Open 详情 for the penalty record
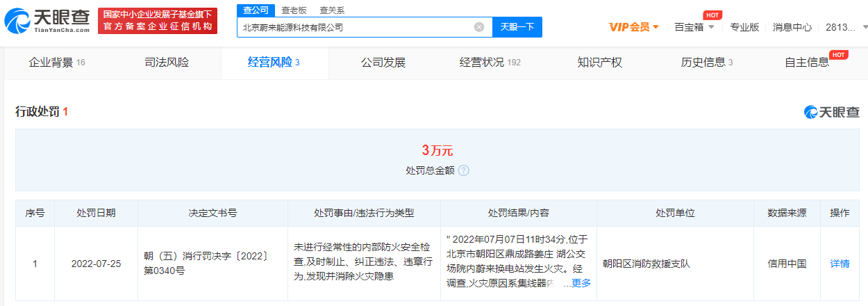The width and height of the screenshot is (868, 306). (840, 264)
